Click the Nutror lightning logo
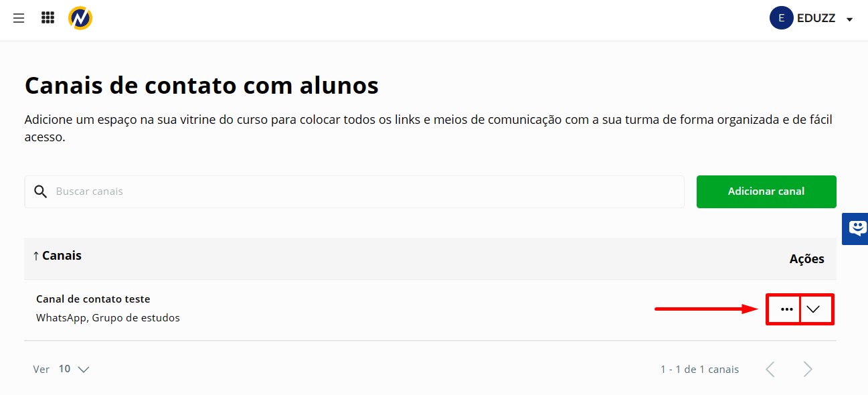This screenshot has height=395, width=868. click(80, 18)
